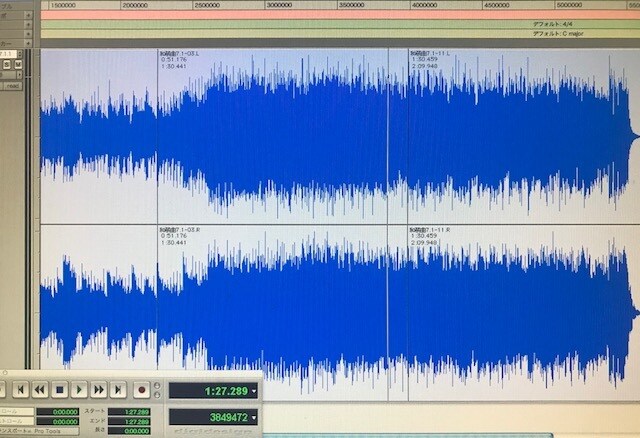Screen dimensions: 640x438
Task: Open the track view selector arrow below S/M
Action: point(19,75)
